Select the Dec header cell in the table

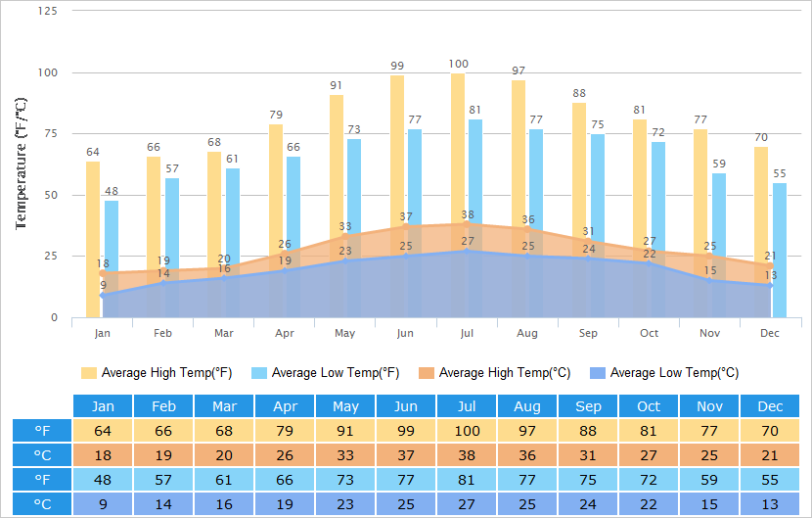click(x=770, y=406)
